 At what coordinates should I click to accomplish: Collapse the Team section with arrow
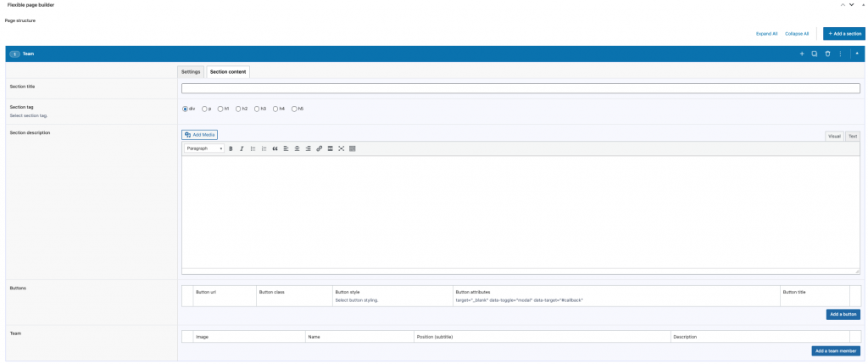(x=858, y=53)
